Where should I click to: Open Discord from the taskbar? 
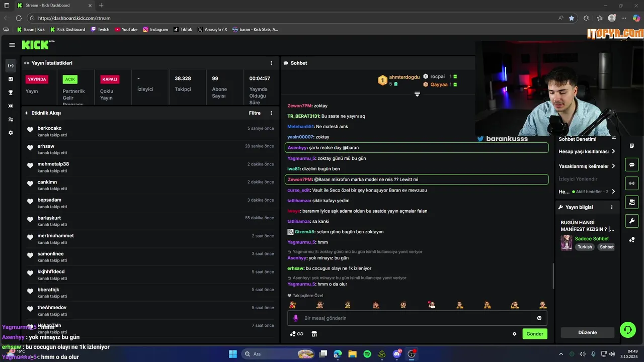397,354
